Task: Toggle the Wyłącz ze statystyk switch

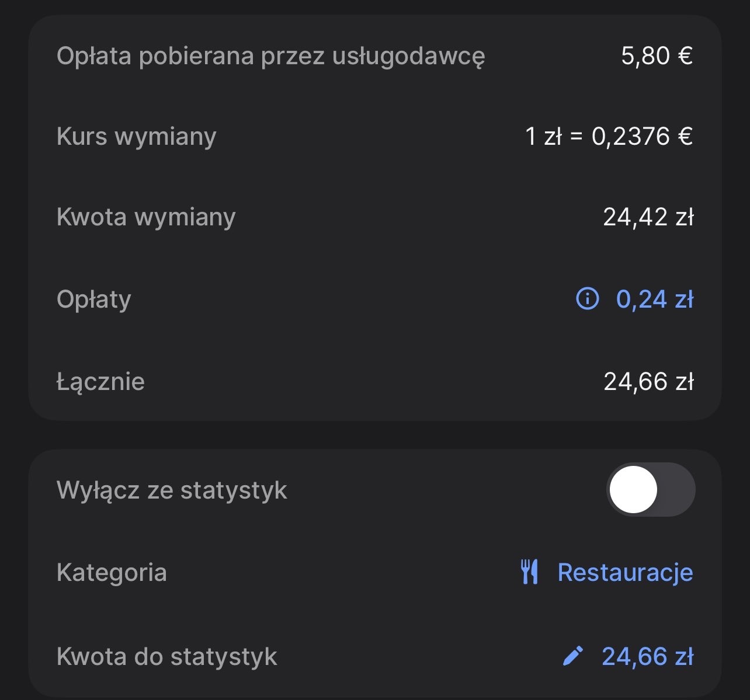Action: [650, 490]
